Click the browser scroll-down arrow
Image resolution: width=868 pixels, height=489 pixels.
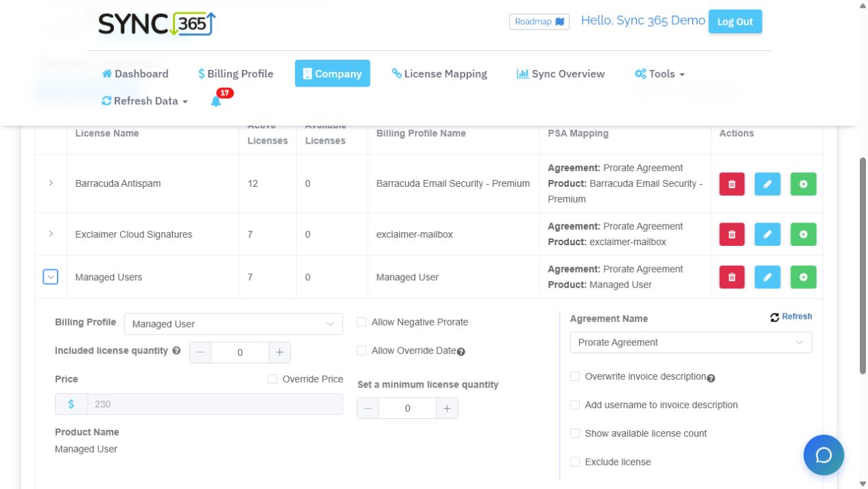(863, 484)
